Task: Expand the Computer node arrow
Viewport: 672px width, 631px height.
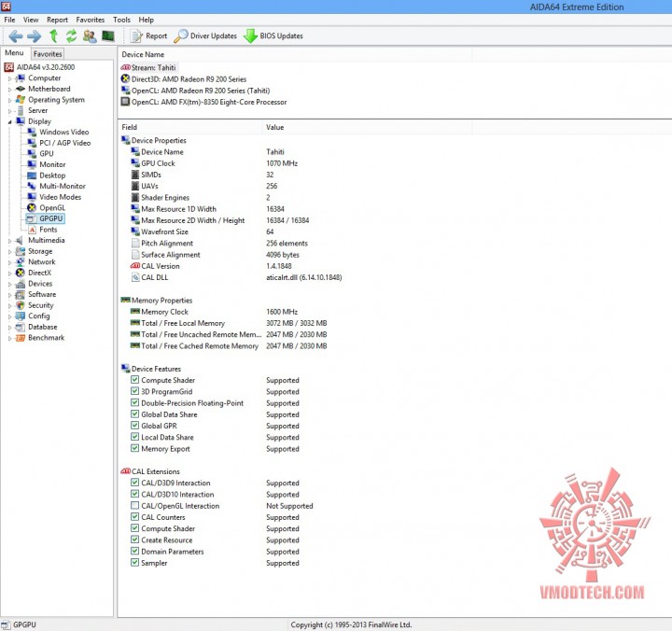Action: click(9, 78)
